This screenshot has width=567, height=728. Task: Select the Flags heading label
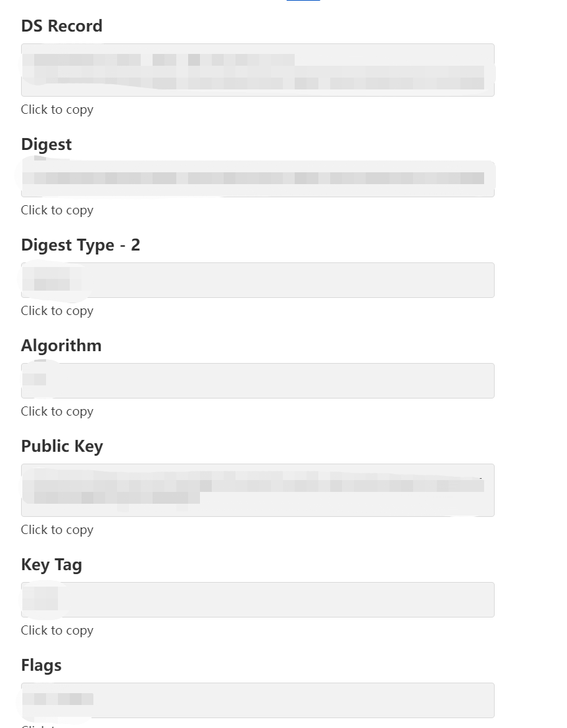[x=41, y=666]
